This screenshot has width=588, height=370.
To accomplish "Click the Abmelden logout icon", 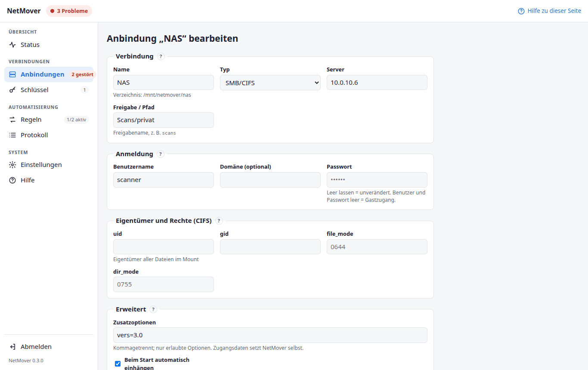I will (12, 347).
